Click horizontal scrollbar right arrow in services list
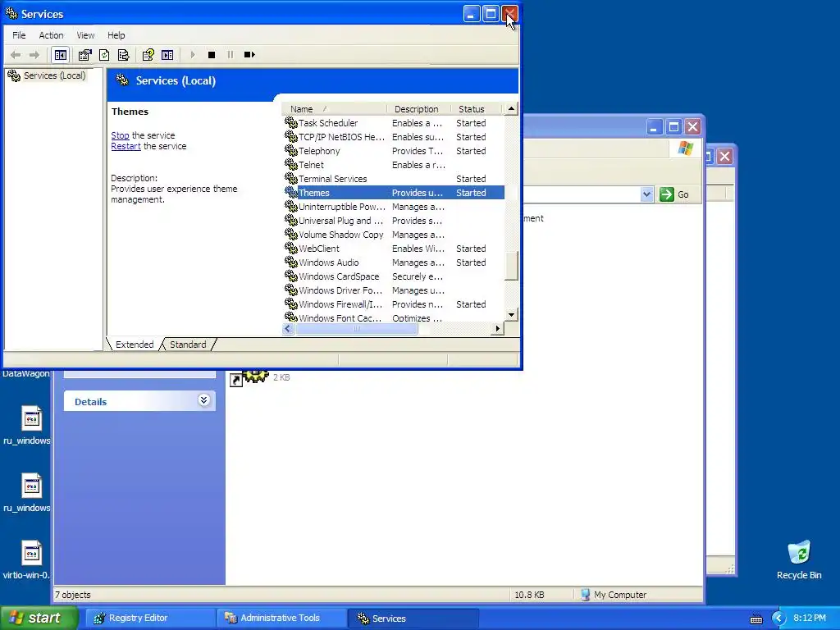840x630 pixels. tap(498, 328)
